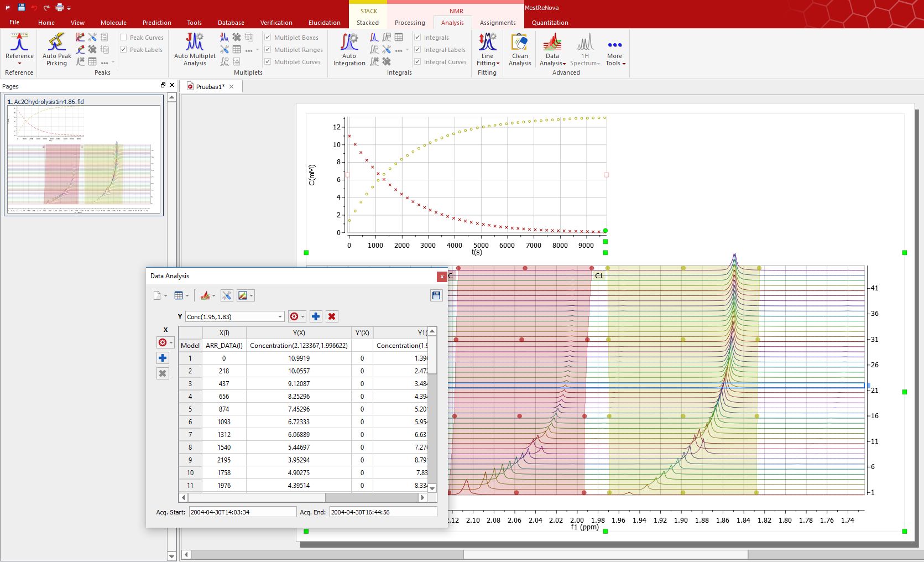Image resolution: width=924 pixels, height=562 pixels.
Task: Click the manual multiplet icon in Multiplets group
Action: pyautogui.click(x=224, y=37)
